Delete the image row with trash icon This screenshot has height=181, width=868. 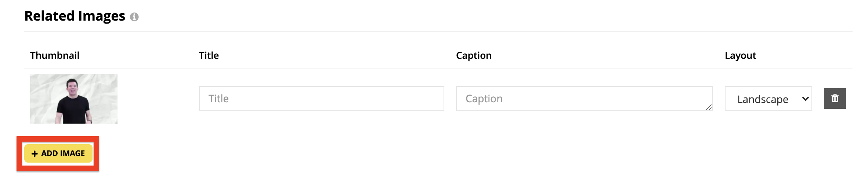pos(835,99)
